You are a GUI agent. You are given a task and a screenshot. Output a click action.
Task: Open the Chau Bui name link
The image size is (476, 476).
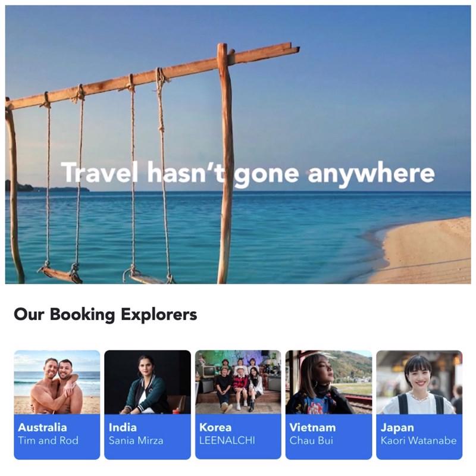click(311, 440)
